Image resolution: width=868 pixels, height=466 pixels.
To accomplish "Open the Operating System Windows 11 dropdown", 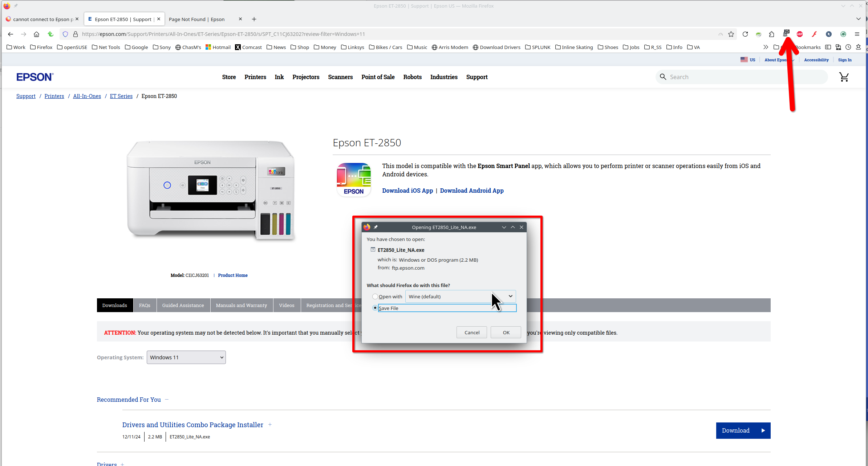I will point(186,357).
